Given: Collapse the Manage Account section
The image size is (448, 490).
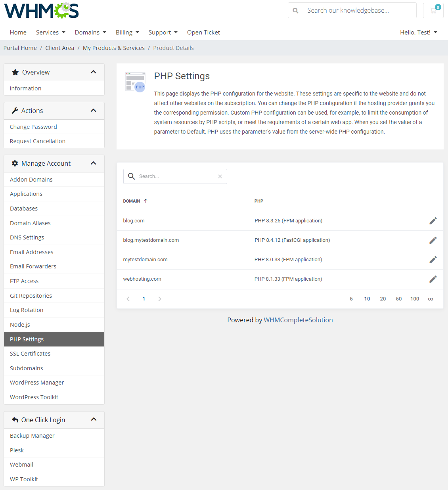Looking at the screenshot, I should click(x=94, y=163).
